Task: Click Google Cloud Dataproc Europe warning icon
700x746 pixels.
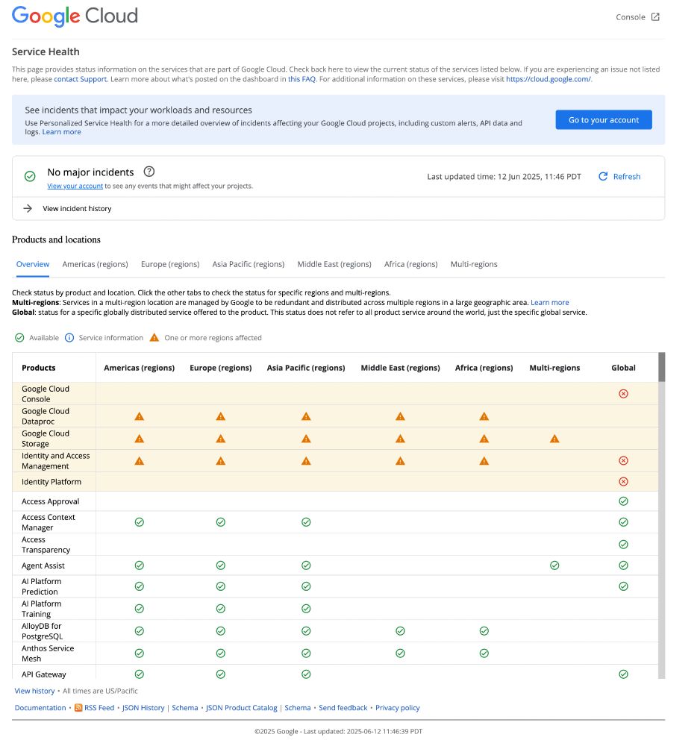Action: (220, 416)
